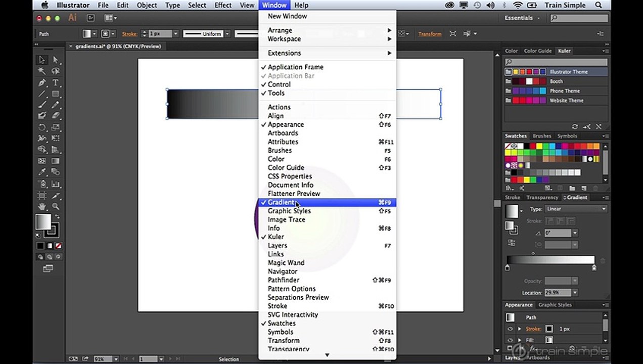Screen dimensions: 643x364
Task: Choose Layers from the Window menu
Action: (327, 246)
